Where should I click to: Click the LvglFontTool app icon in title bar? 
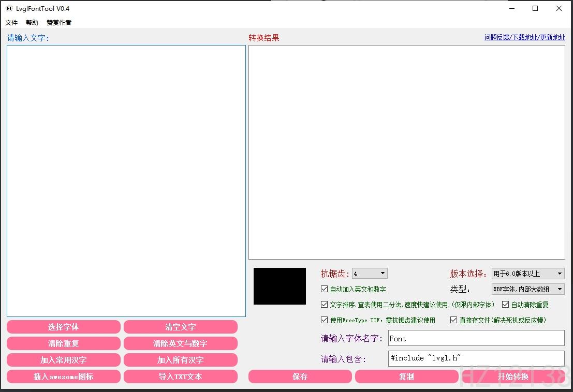pos(9,8)
